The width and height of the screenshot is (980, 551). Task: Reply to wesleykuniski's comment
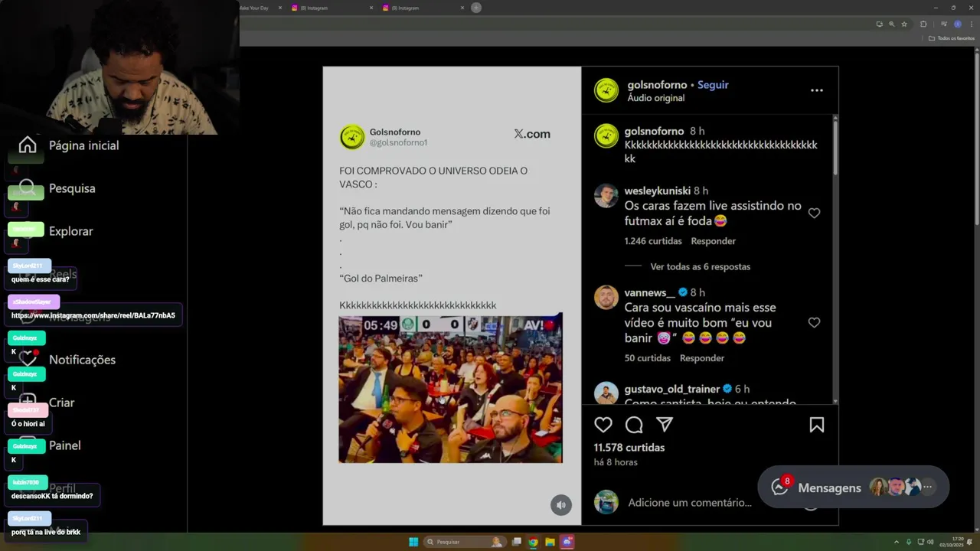point(713,241)
